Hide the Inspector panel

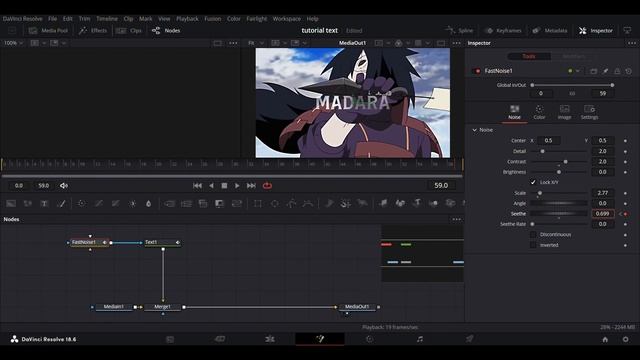[596, 31]
